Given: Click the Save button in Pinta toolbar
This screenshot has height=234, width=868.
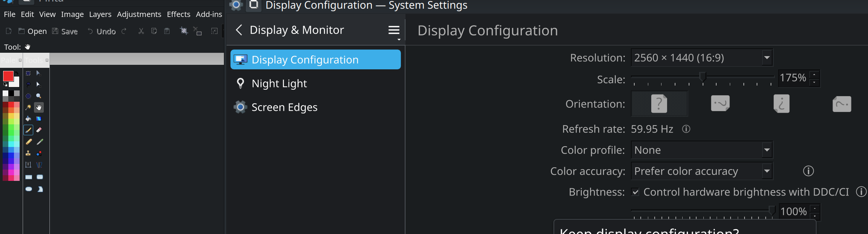Looking at the screenshot, I should tap(65, 31).
